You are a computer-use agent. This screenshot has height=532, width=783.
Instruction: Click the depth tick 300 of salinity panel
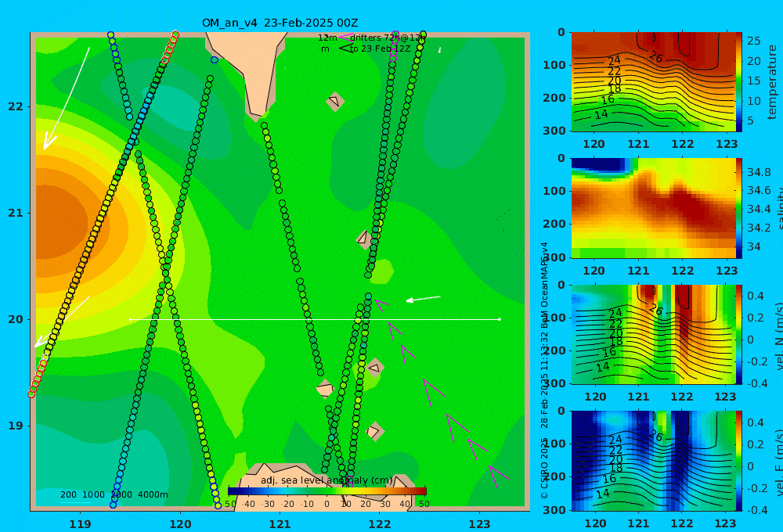[554, 257]
